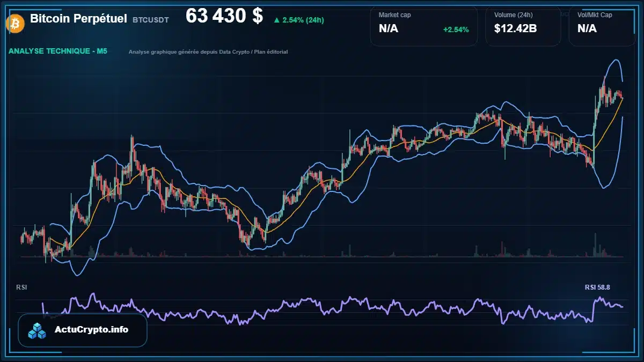This screenshot has width=644, height=362.
Task: Click the RSI 58.8 reading
Action: pyautogui.click(x=597, y=287)
